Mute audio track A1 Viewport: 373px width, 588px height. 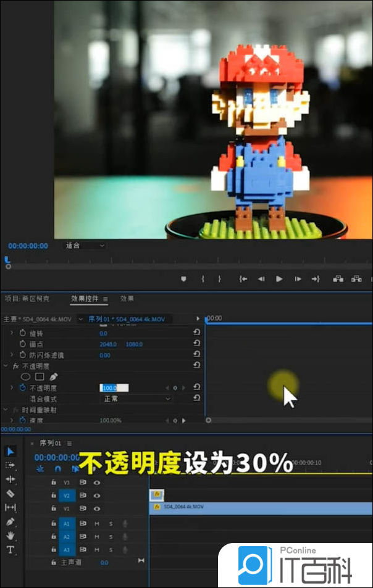point(97,523)
